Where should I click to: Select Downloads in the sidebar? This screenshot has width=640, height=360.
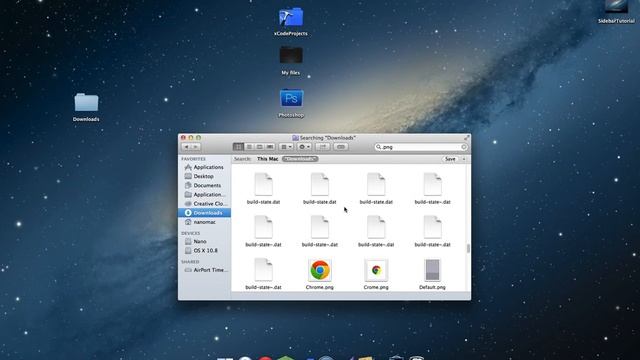pos(204,213)
